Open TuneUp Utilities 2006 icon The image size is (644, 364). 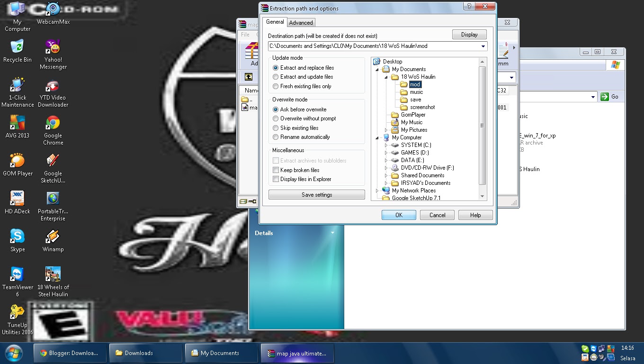click(18, 320)
